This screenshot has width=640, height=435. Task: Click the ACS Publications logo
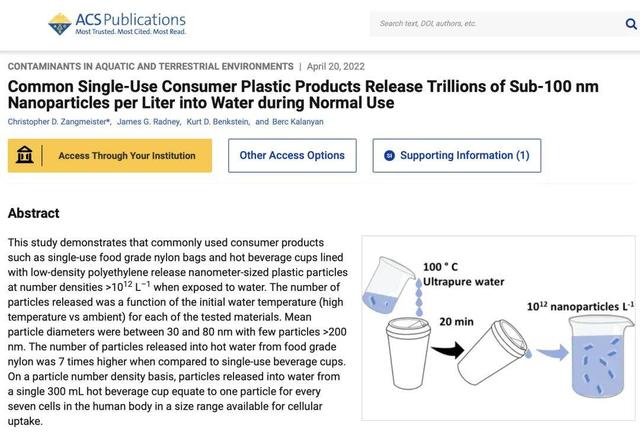pyautogui.click(x=117, y=24)
